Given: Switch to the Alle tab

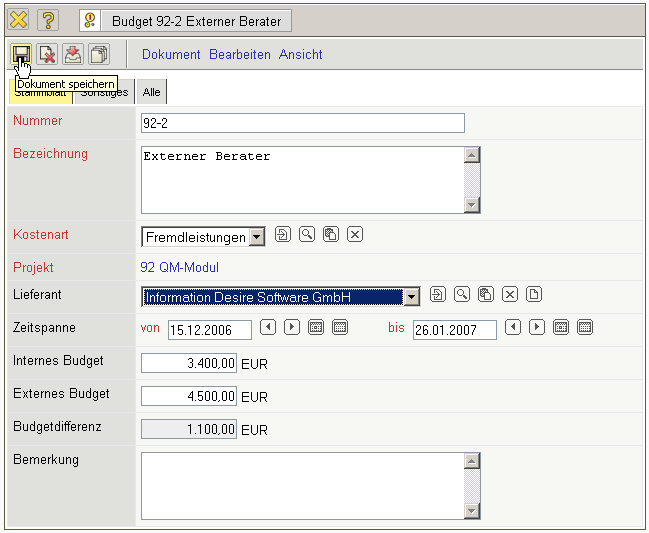Looking at the screenshot, I should pyautogui.click(x=151, y=92).
